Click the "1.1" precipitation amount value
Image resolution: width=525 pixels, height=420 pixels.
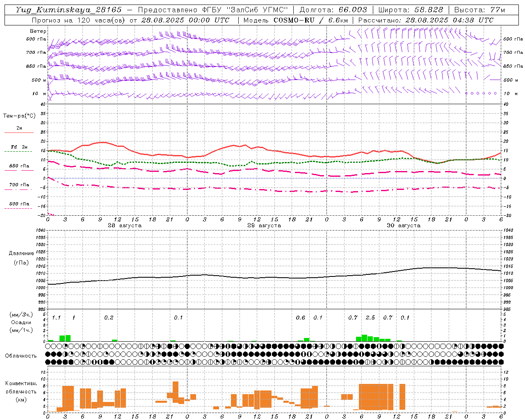point(56,317)
